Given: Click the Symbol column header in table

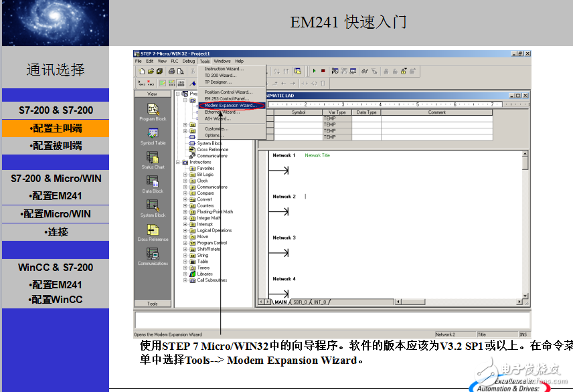Looking at the screenshot, I should click(x=298, y=112).
